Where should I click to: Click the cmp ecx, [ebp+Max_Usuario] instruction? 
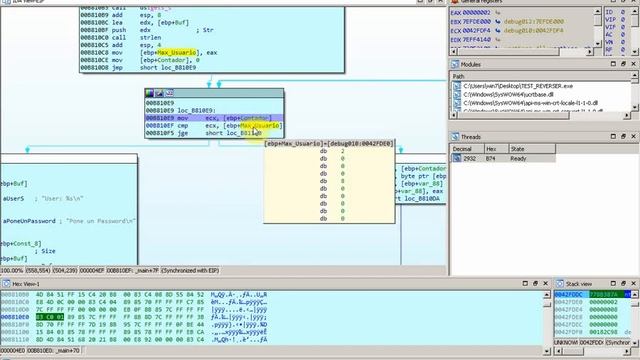click(x=214, y=126)
